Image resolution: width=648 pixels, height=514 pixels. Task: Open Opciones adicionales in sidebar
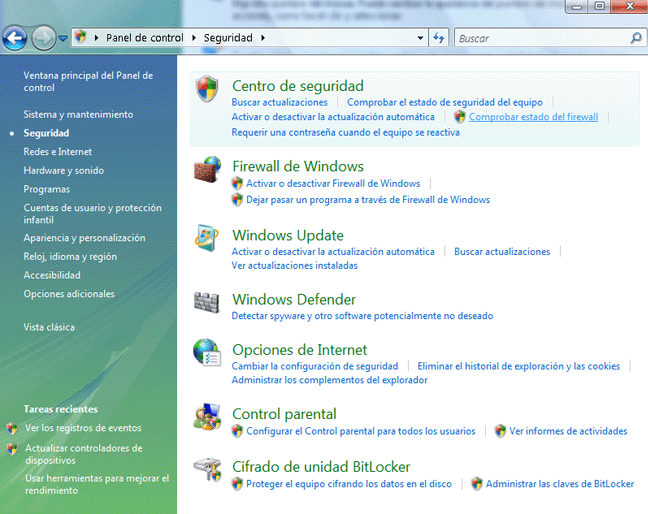coord(69,294)
